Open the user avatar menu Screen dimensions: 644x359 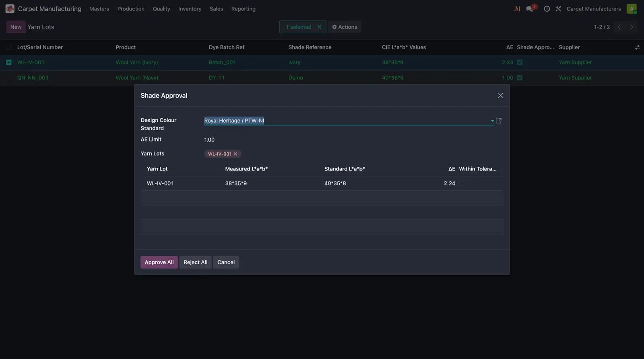pos(632,8)
